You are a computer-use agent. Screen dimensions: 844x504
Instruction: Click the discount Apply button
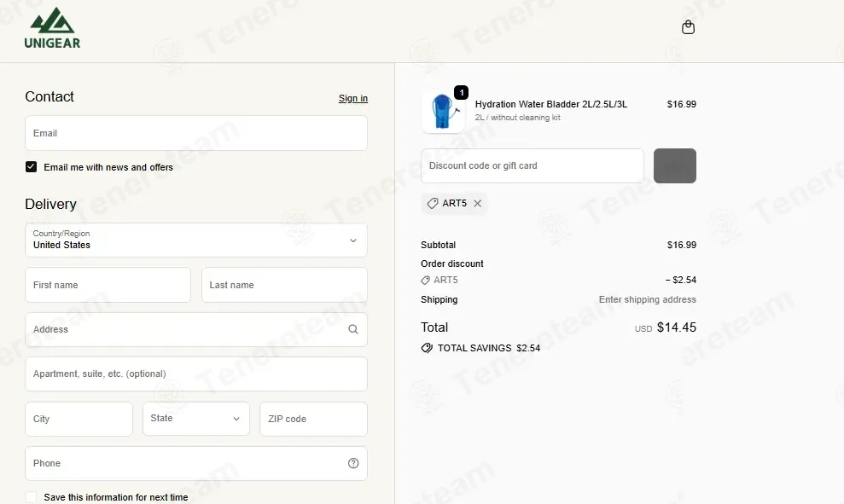675,165
